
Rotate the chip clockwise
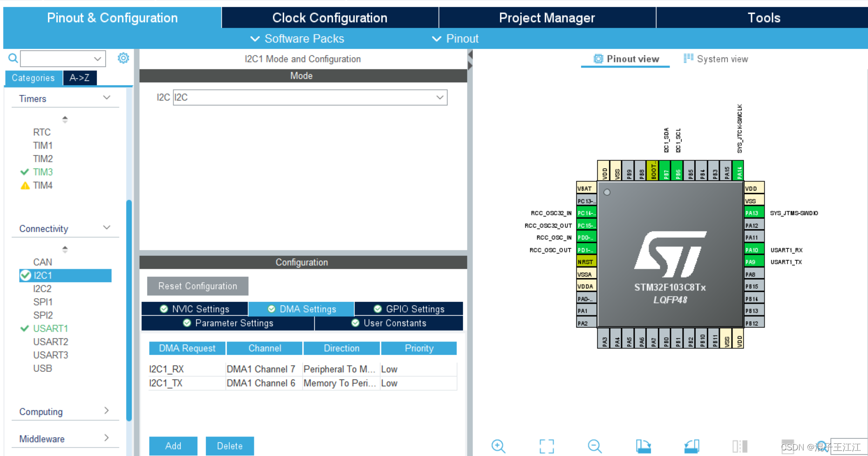point(643,446)
